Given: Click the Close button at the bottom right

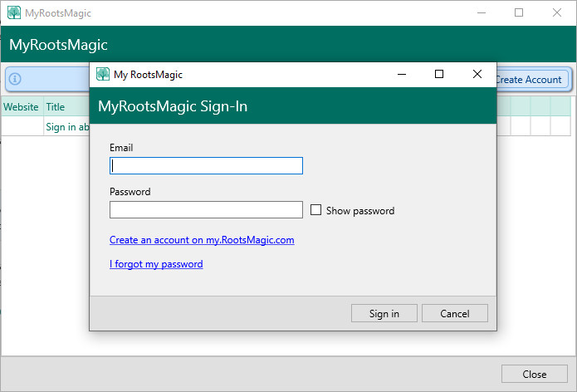Looking at the screenshot, I should 534,374.
